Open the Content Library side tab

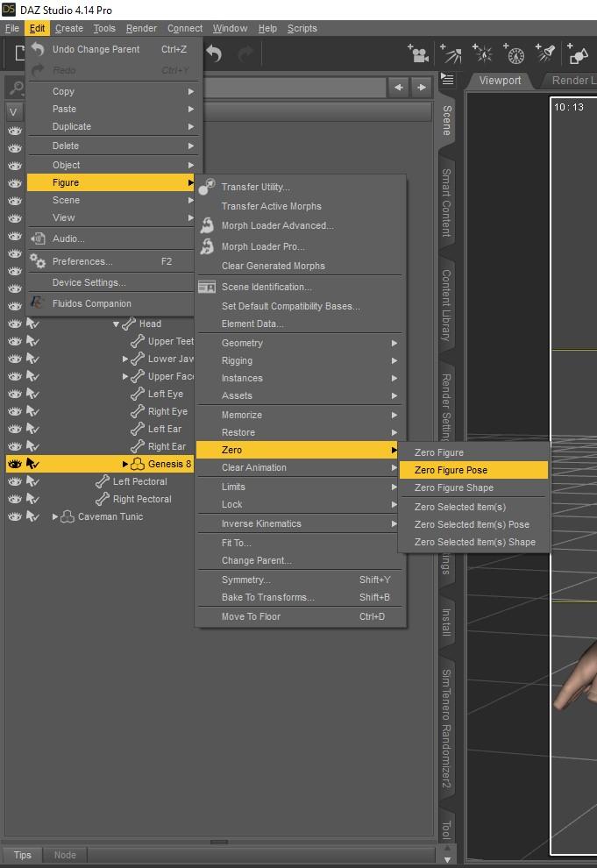point(446,305)
